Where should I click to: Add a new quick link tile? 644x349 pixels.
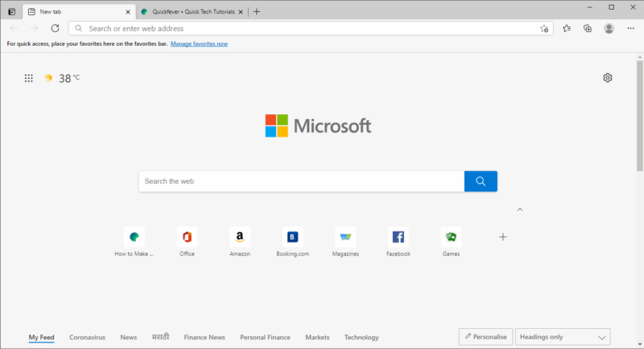pos(502,237)
